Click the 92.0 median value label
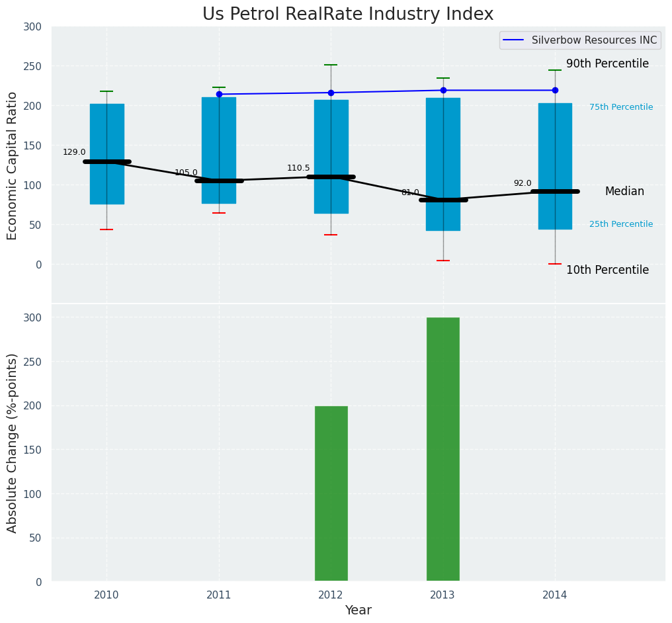 pos(523,183)
